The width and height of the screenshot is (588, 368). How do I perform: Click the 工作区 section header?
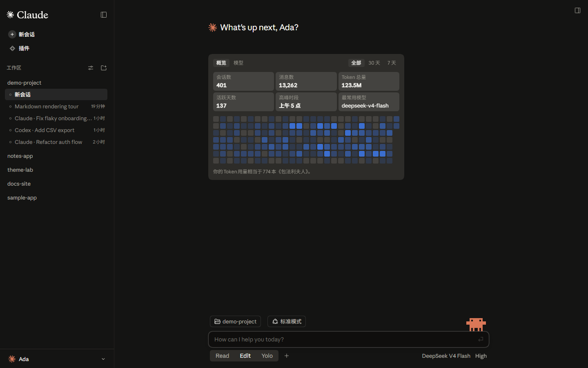pyautogui.click(x=14, y=68)
